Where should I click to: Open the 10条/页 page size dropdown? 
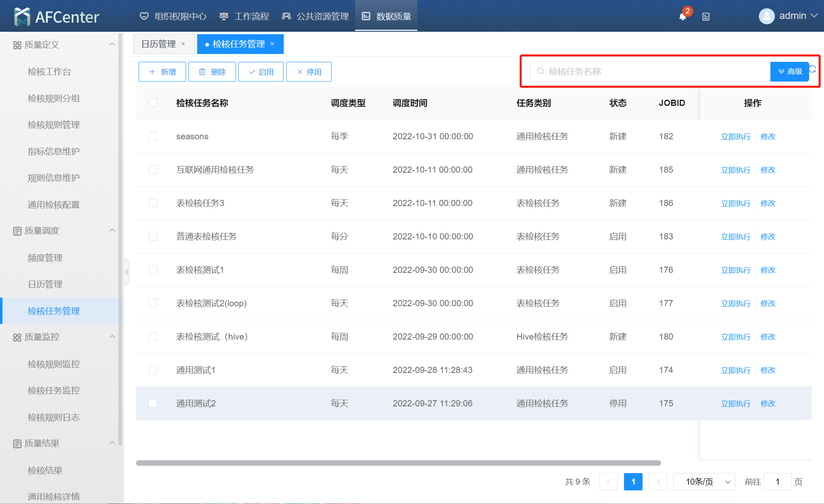(x=704, y=482)
